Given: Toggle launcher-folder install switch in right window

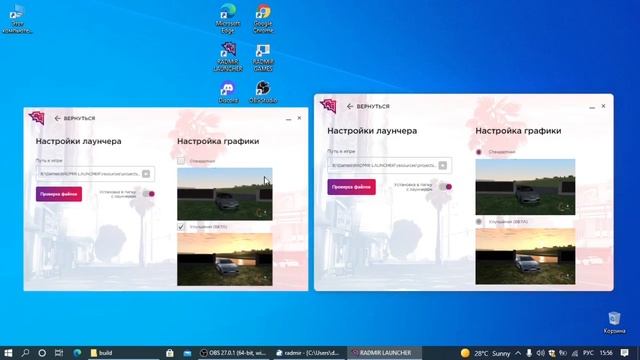Looking at the screenshot, I should click(445, 187).
